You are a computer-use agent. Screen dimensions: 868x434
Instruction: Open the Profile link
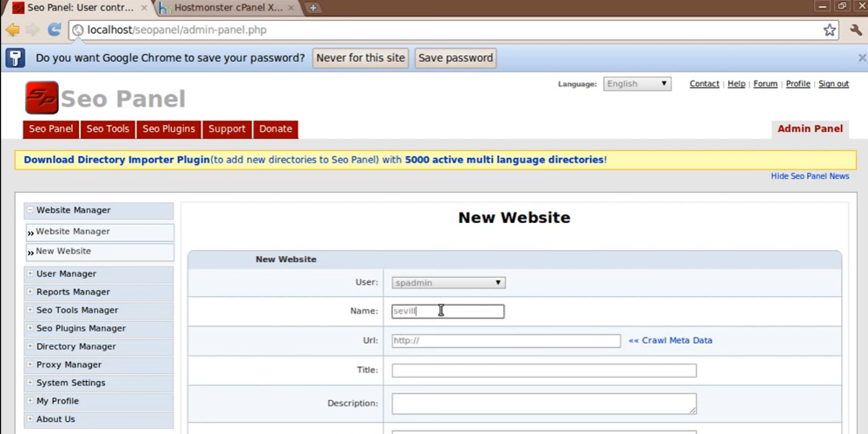tap(799, 84)
